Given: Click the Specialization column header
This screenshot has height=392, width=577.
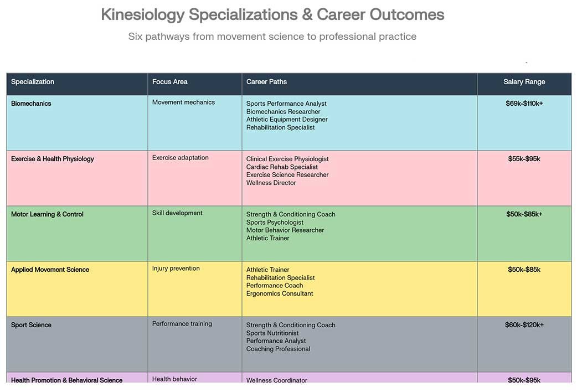Looking at the screenshot, I should click(33, 82).
